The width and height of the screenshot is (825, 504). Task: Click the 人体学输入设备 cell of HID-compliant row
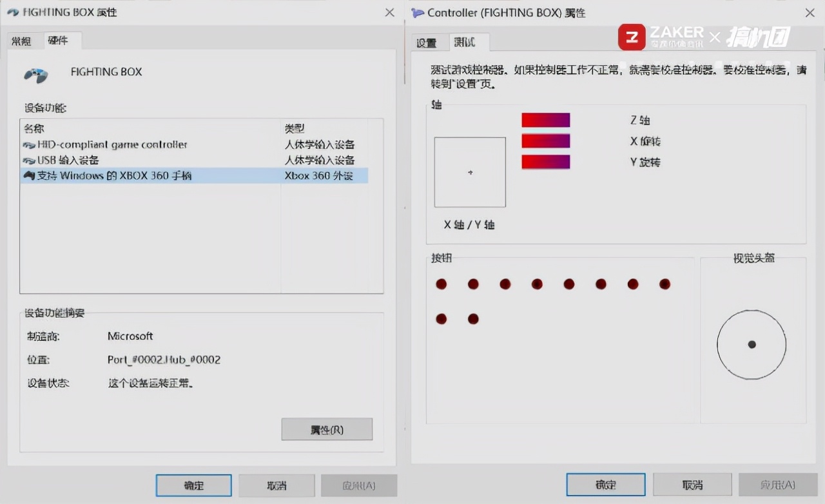320,145
